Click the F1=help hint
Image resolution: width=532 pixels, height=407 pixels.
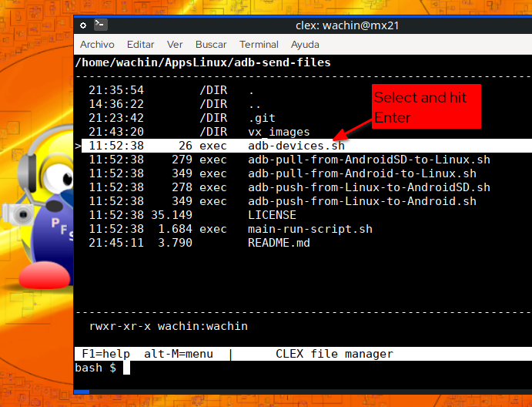(105, 354)
